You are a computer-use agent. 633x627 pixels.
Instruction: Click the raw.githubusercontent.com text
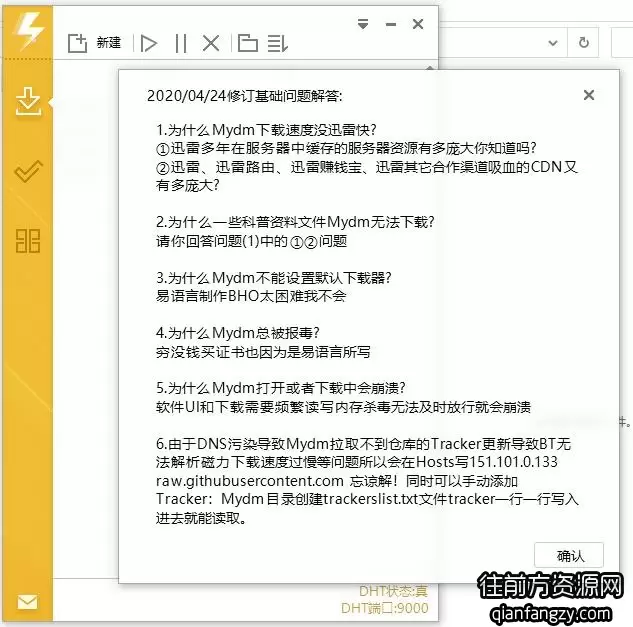(x=249, y=481)
